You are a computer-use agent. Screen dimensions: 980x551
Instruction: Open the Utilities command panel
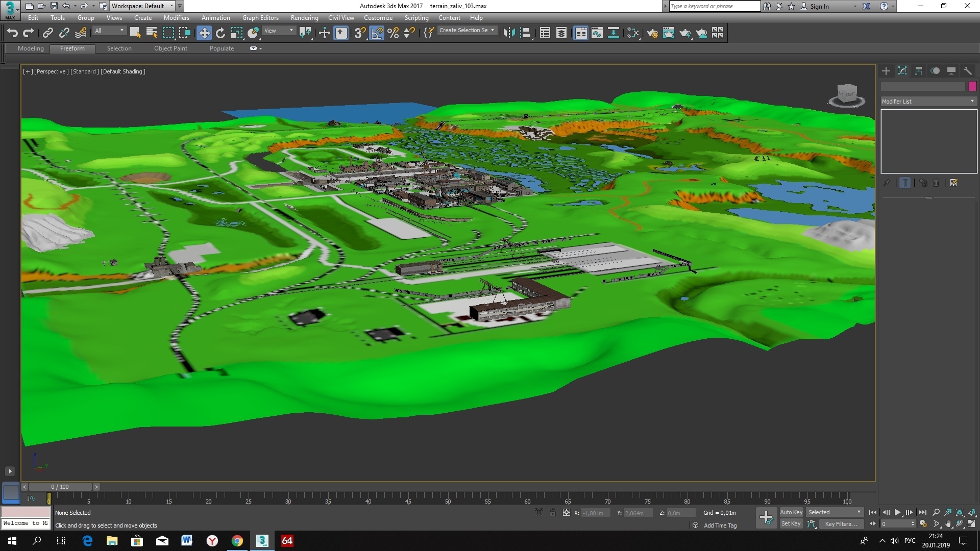(968, 71)
